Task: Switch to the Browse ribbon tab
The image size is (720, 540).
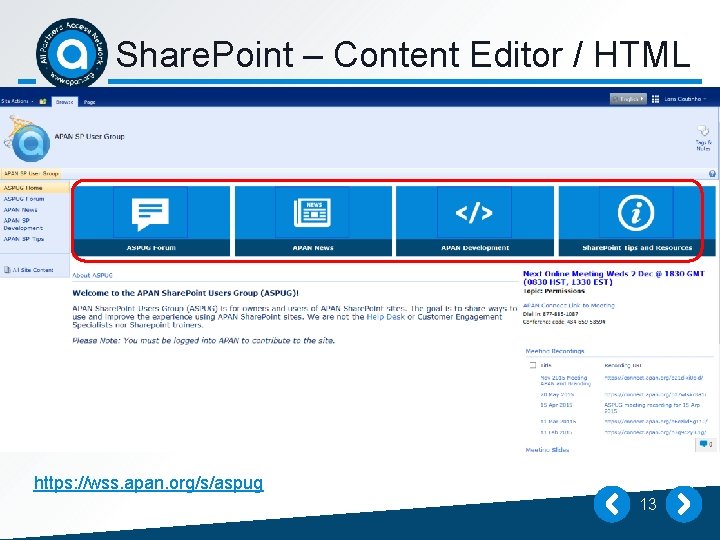Action: pyautogui.click(x=64, y=102)
